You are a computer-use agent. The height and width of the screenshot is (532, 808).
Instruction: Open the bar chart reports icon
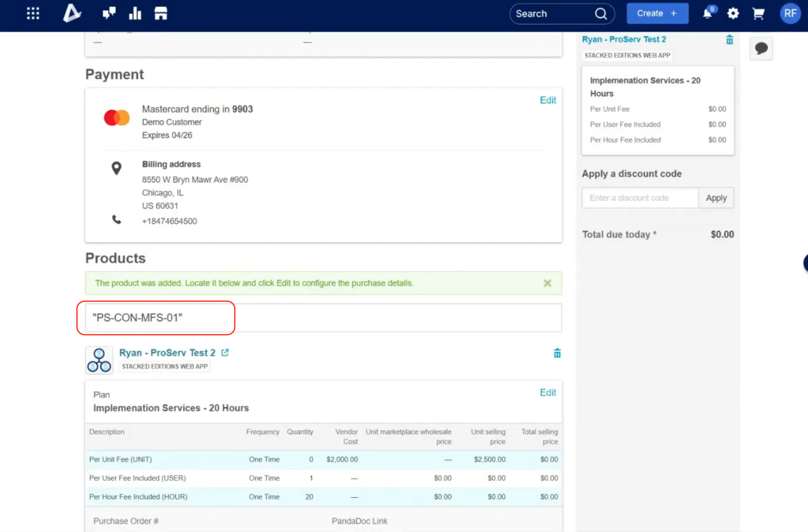pyautogui.click(x=135, y=13)
